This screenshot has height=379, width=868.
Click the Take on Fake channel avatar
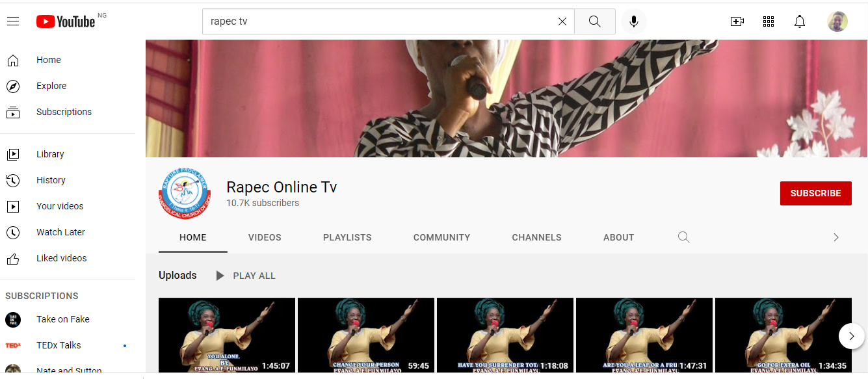coord(13,319)
